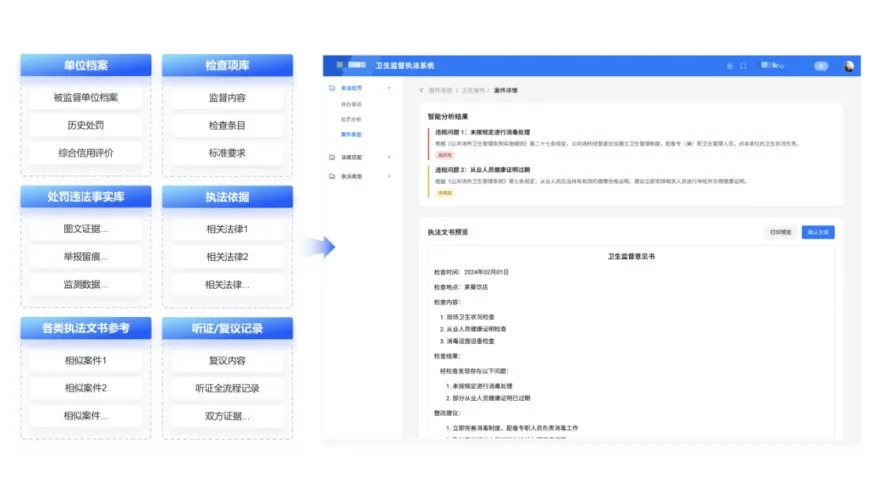The width and height of the screenshot is (873, 487).
Task: Click the 卫生监督意见书 document title
Action: tap(631, 257)
